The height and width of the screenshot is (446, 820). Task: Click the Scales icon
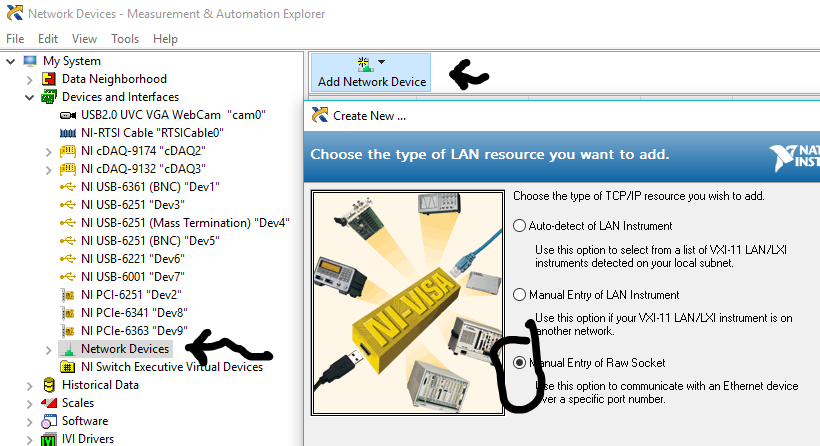click(49, 403)
